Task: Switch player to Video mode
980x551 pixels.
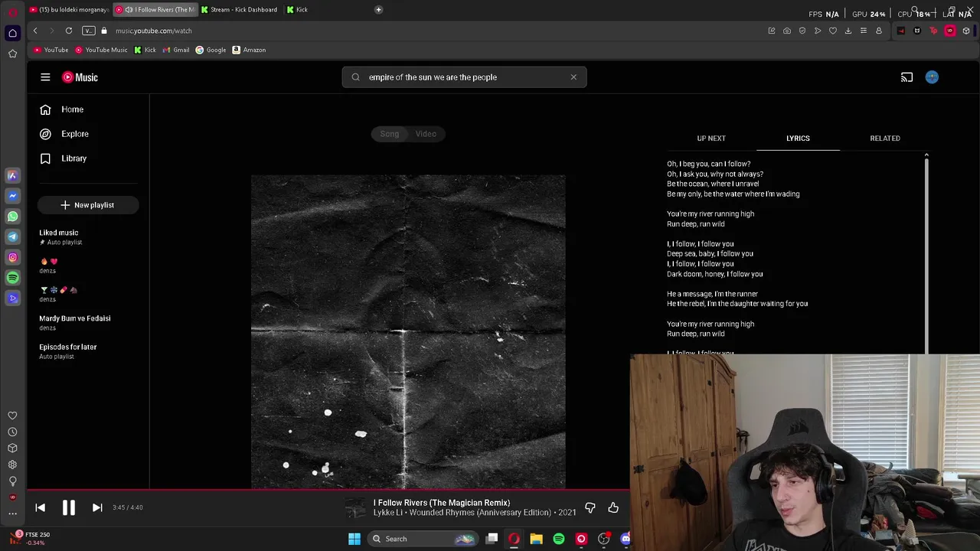Action: [426, 134]
